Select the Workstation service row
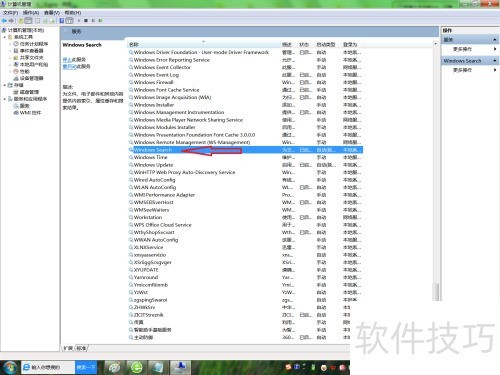The height and width of the screenshot is (375, 500). click(245, 217)
